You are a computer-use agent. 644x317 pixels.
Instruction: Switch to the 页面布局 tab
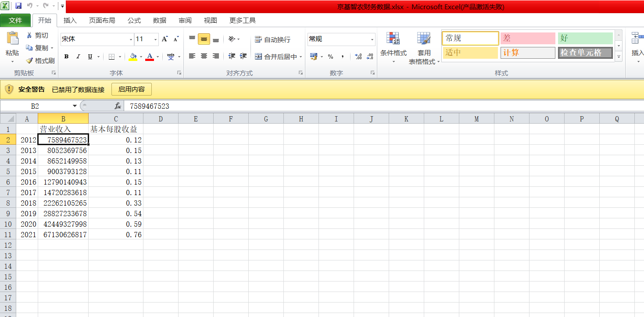102,20
